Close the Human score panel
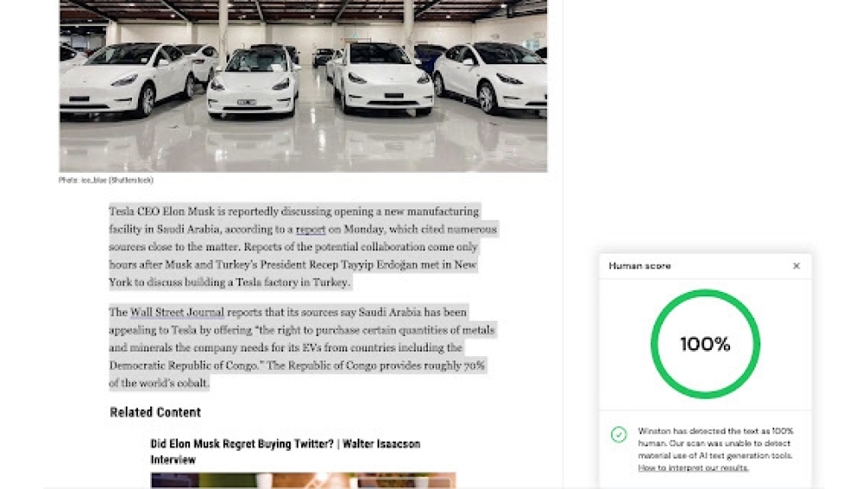The image size is (868, 489). [796, 266]
